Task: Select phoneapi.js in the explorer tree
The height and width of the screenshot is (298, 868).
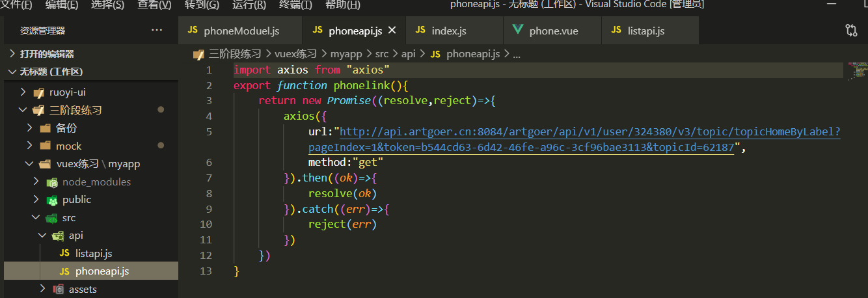Action: (90, 271)
